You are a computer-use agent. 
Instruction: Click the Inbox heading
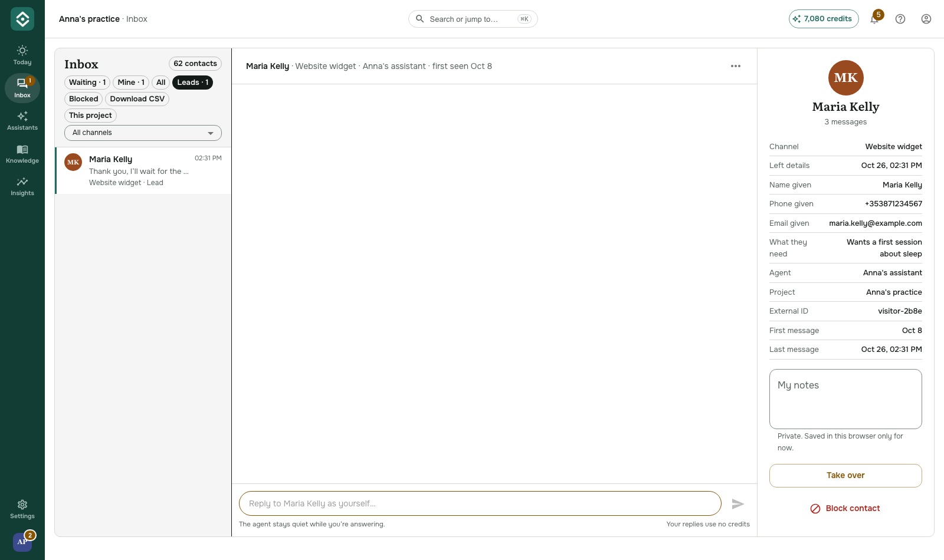coord(81,64)
